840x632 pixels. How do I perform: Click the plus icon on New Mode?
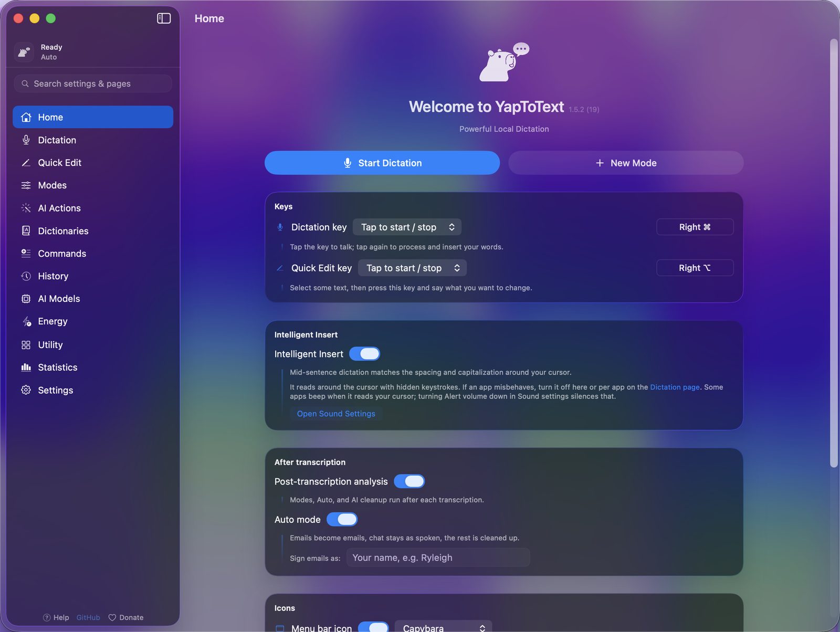tap(600, 163)
